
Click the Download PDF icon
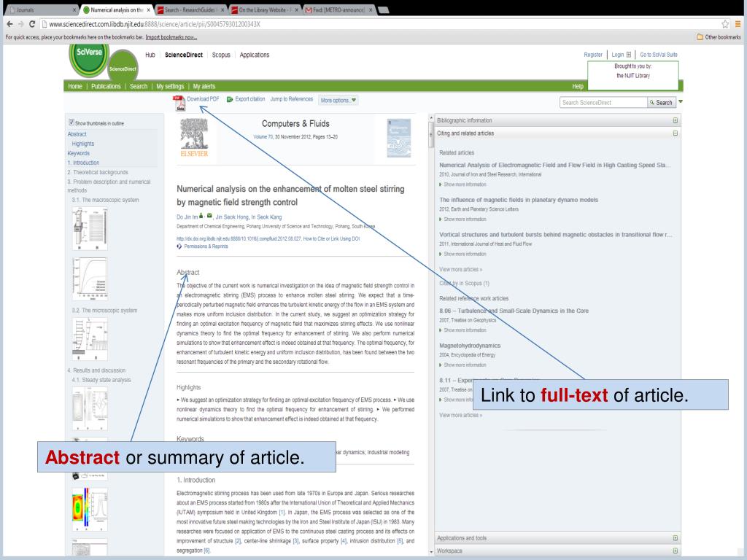[179, 103]
